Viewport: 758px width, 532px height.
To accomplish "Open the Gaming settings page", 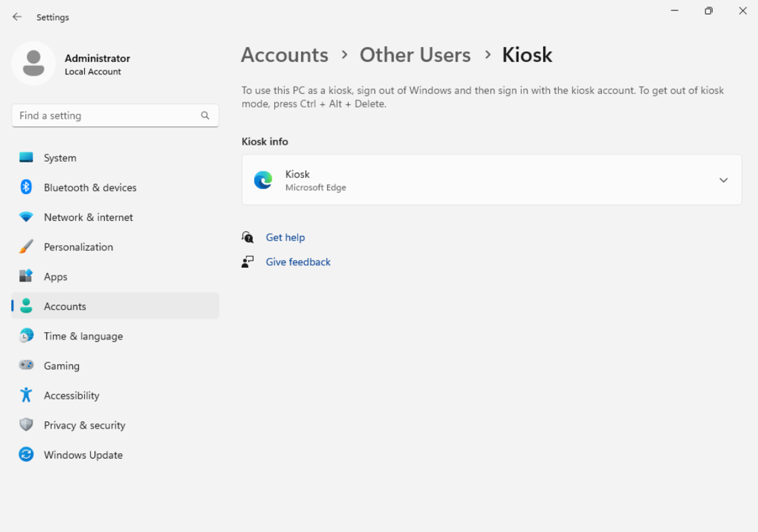I will pyautogui.click(x=115, y=365).
